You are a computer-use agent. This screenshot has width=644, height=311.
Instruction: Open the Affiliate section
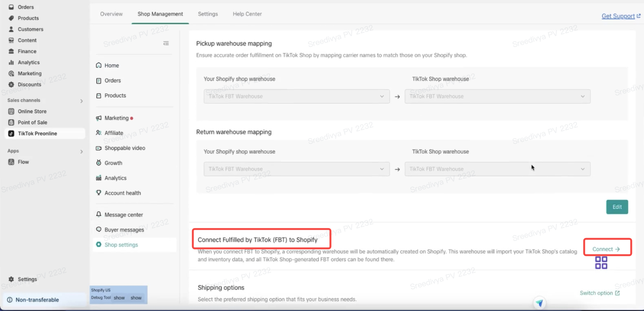[113, 133]
